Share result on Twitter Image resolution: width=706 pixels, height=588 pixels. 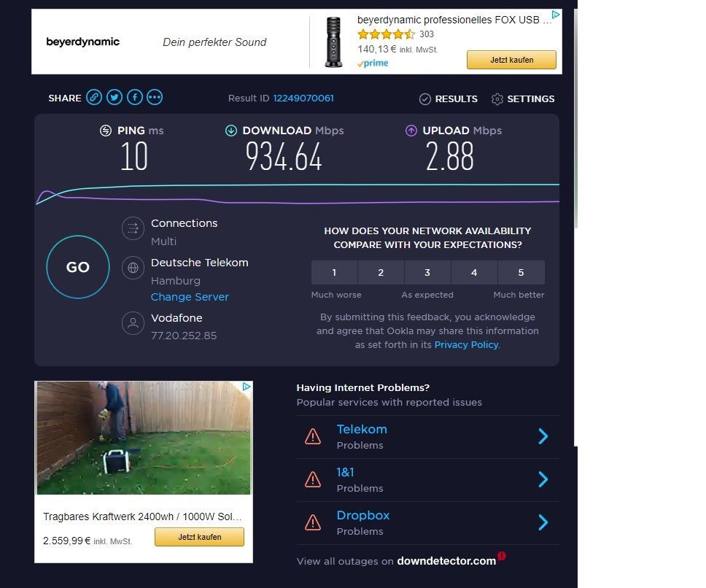115,97
